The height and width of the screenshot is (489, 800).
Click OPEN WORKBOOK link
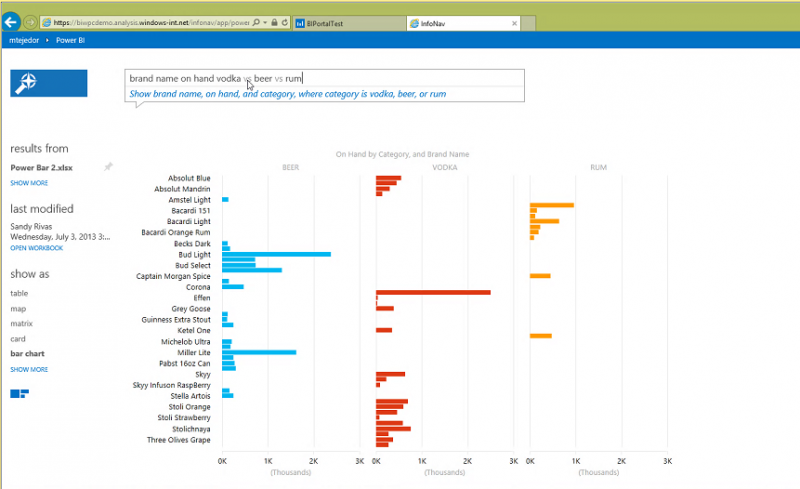[x=37, y=248]
